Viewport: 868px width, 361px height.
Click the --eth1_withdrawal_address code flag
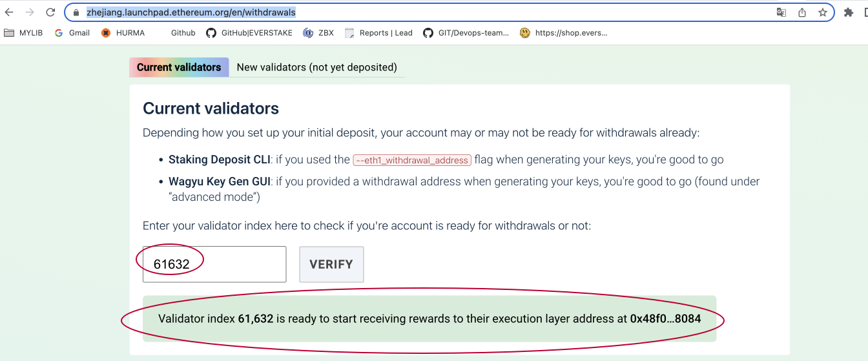(x=412, y=160)
